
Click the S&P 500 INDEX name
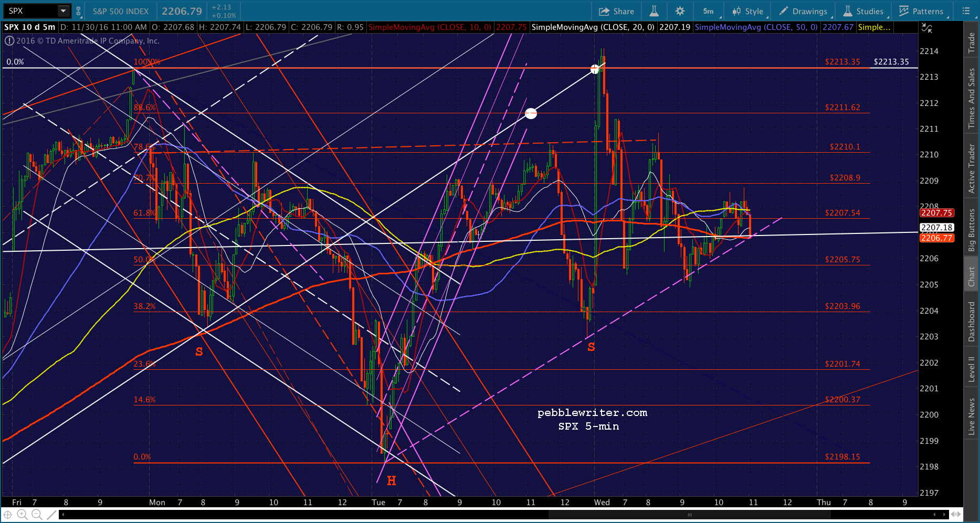(121, 11)
